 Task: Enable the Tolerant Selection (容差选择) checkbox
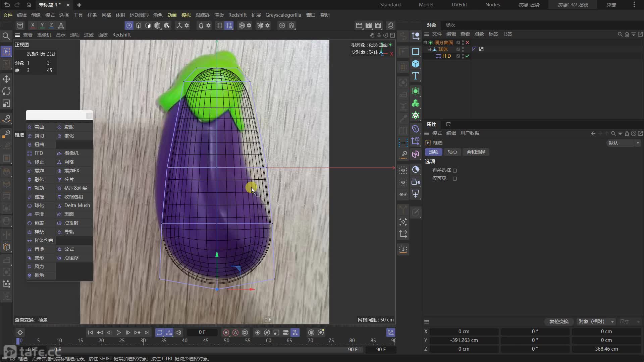455,171
